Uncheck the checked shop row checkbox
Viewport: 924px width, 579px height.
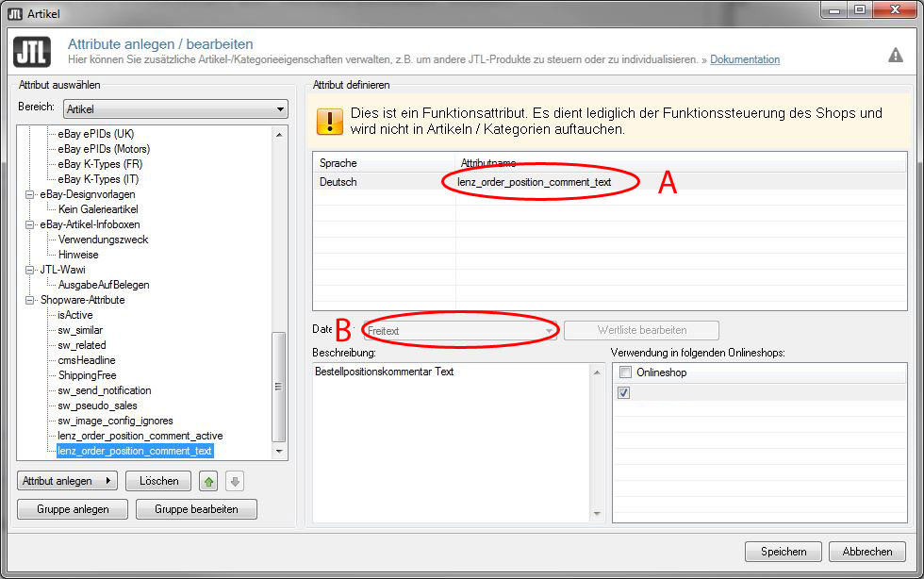coord(623,392)
